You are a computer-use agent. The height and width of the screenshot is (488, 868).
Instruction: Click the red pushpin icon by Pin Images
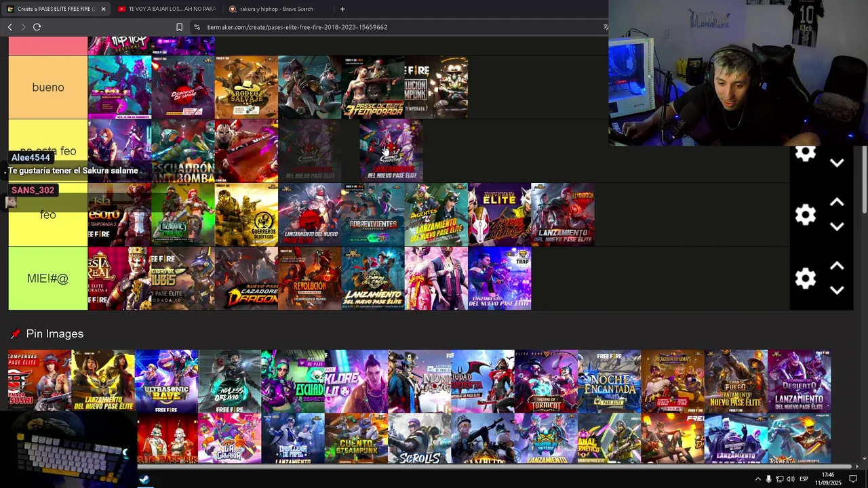point(15,334)
